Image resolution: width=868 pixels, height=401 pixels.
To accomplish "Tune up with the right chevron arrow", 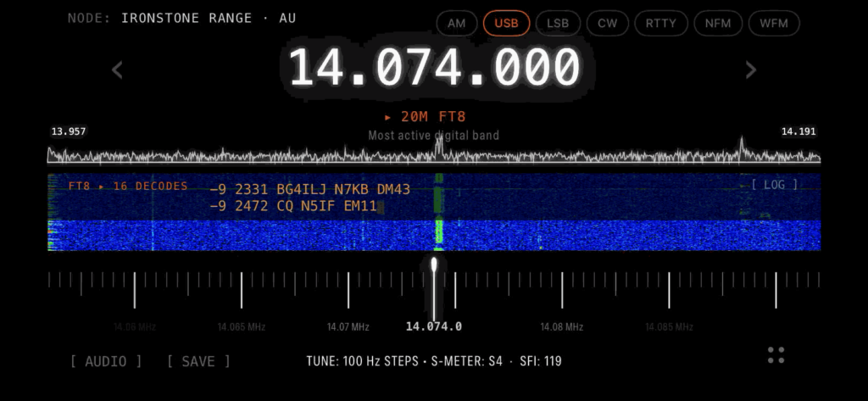I will 751,70.
